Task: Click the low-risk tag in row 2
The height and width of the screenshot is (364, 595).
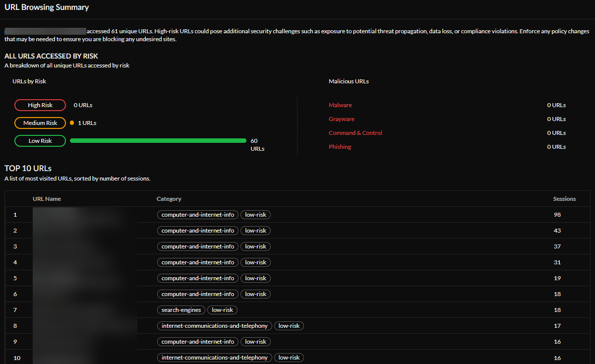Action: click(256, 231)
